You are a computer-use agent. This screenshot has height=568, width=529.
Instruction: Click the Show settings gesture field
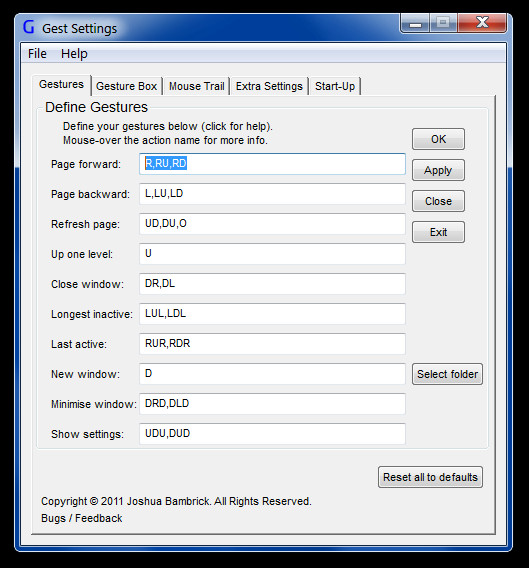[272, 434]
